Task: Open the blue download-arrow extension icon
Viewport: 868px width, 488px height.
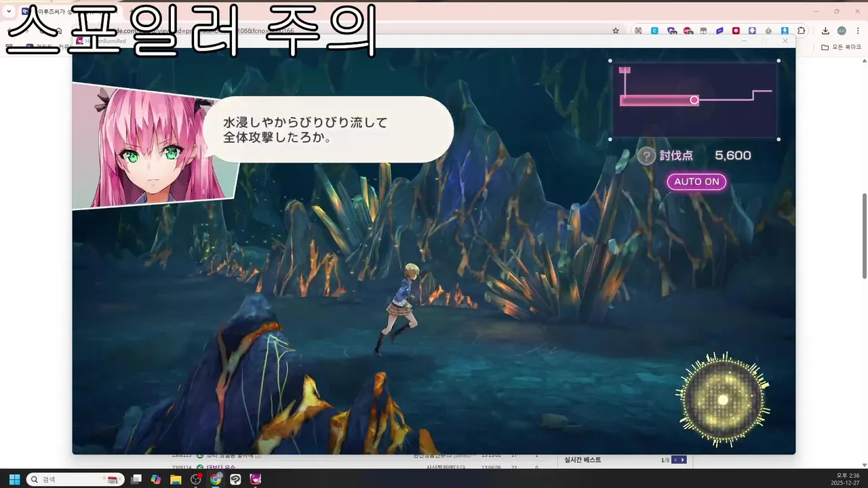Action: tap(785, 30)
